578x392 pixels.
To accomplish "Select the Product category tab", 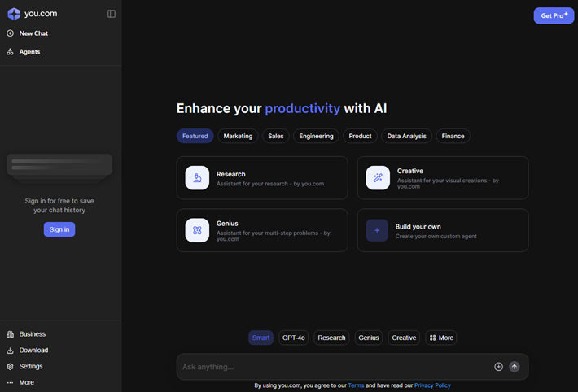I will tap(360, 136).
